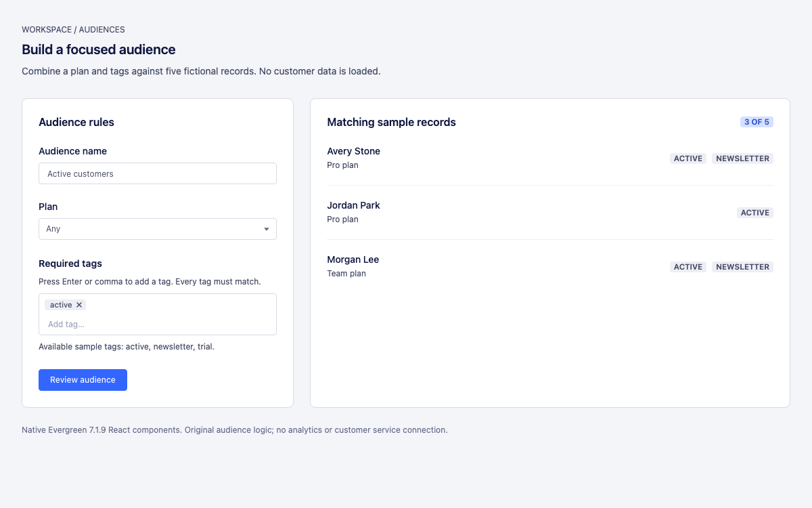This screenshot has height=508, width=812.
Task: Click Morgan Lee's Team plan text
Action: 346,274
